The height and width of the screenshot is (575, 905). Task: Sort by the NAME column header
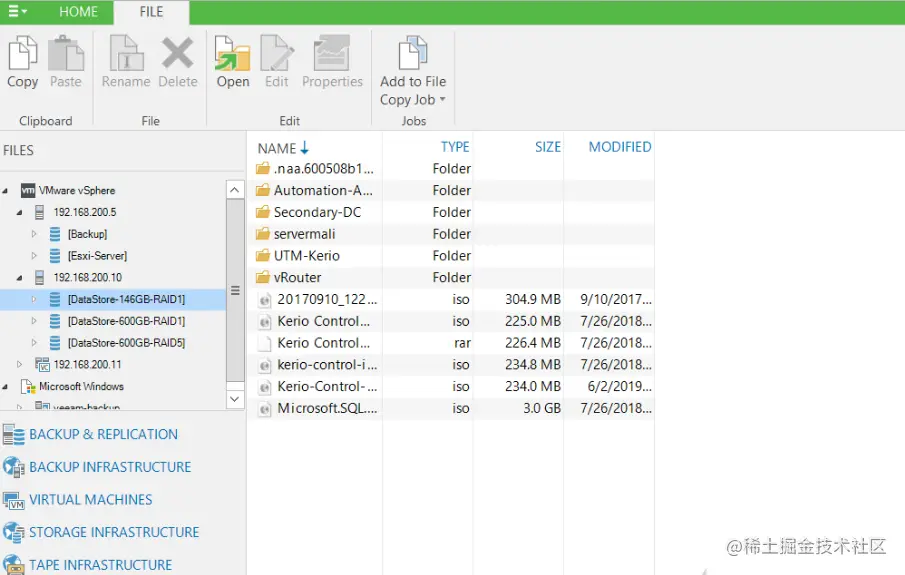(x=277, y=148)
